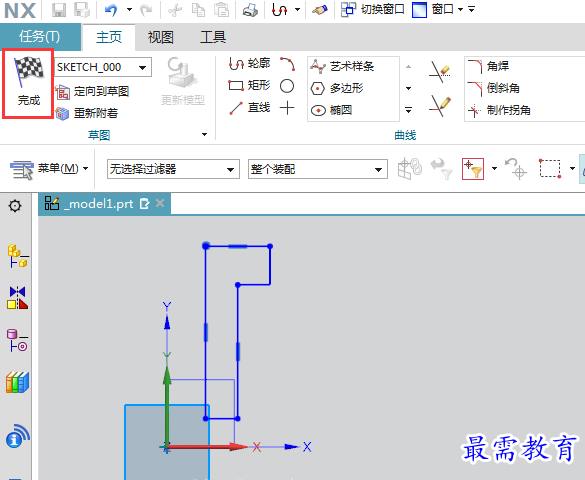This screenshot has width=585, height=480.
Task: Expand the Sketch (草图) group options
Action: [x=204, y=135]
